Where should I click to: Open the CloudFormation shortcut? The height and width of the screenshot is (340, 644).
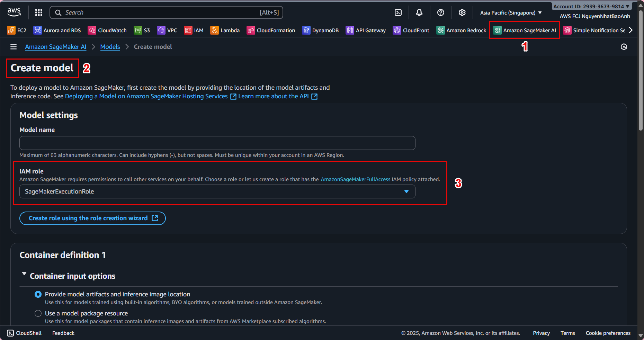coord(271,30)
